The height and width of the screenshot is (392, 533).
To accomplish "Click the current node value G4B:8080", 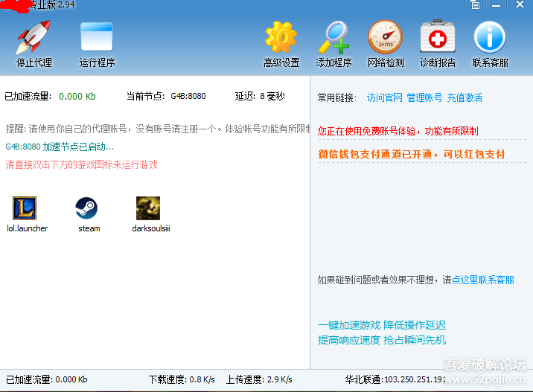I will pos(188,97).
